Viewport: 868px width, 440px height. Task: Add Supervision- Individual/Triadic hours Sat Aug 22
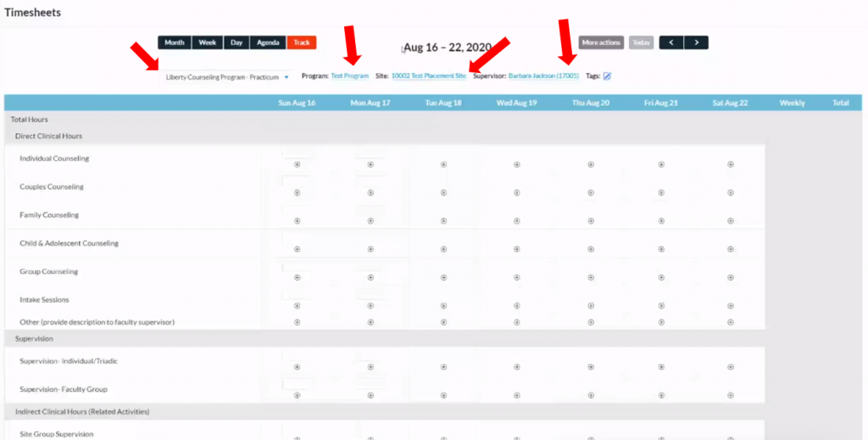(x=731, y=367)
